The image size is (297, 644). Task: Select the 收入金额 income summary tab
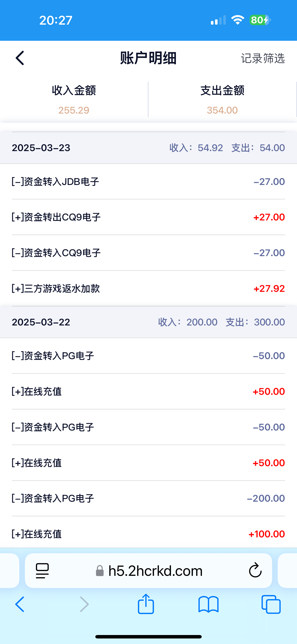[x=74, y=99]
